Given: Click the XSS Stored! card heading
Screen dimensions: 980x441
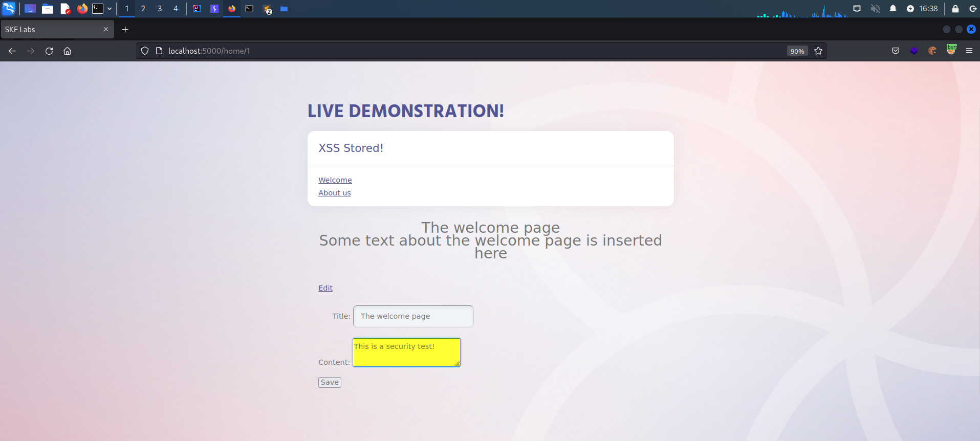Looking at the screenshot, I should (351, 148).
